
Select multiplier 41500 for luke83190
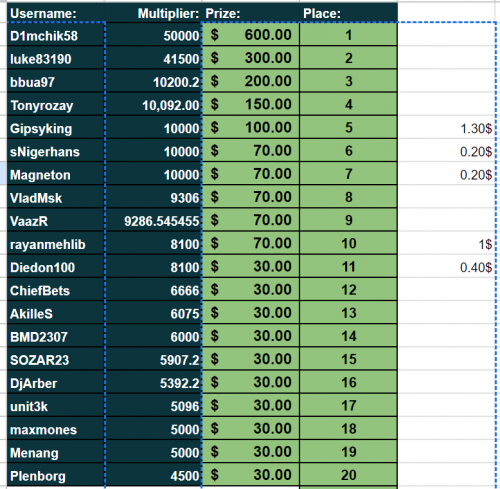(153, 58)
